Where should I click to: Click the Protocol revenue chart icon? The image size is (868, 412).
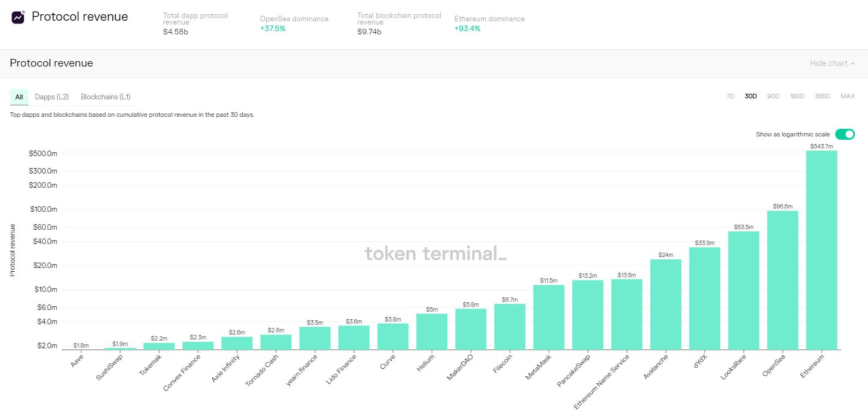point(18,17)
